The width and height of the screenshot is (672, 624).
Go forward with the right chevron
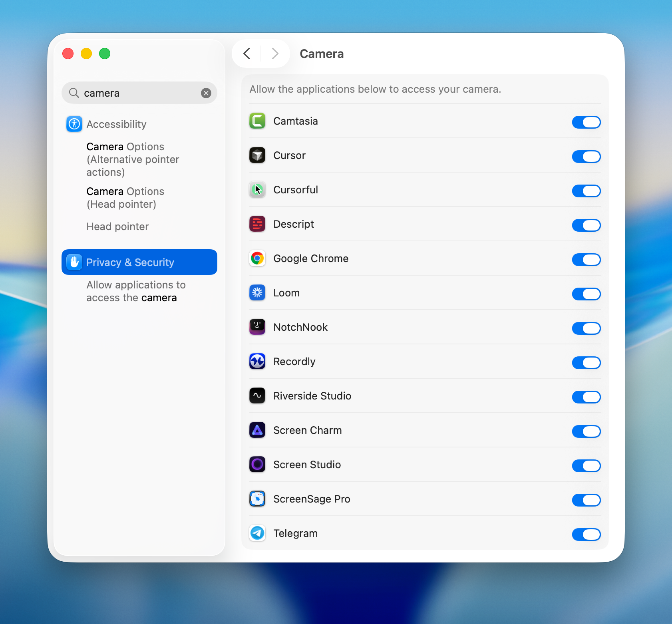275,54
